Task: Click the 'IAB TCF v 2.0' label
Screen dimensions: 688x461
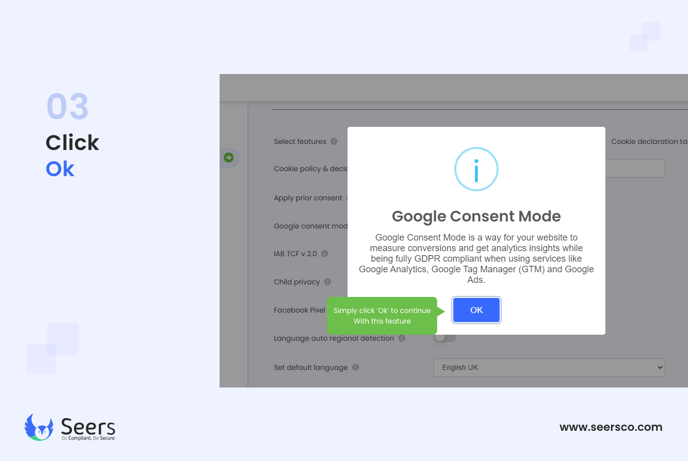Action: 295,254
